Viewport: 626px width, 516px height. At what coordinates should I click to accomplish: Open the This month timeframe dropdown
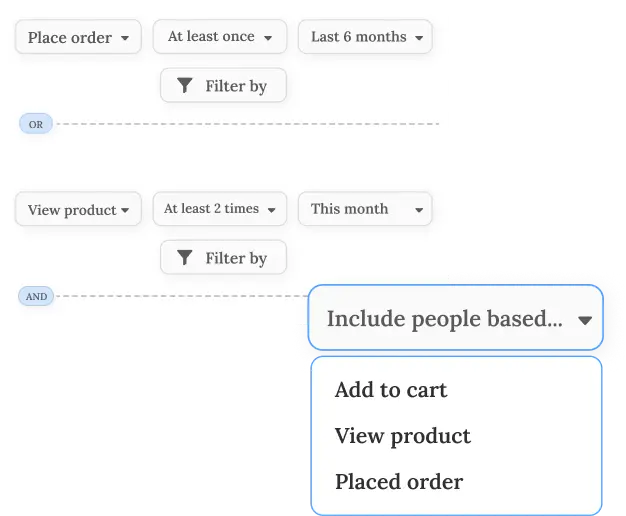point(365,209)
